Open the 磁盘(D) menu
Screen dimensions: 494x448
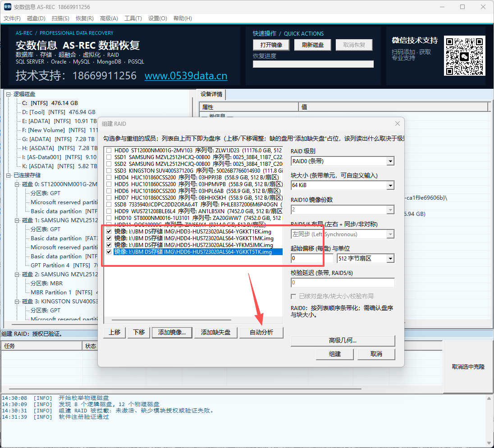(x=36, y=18)
